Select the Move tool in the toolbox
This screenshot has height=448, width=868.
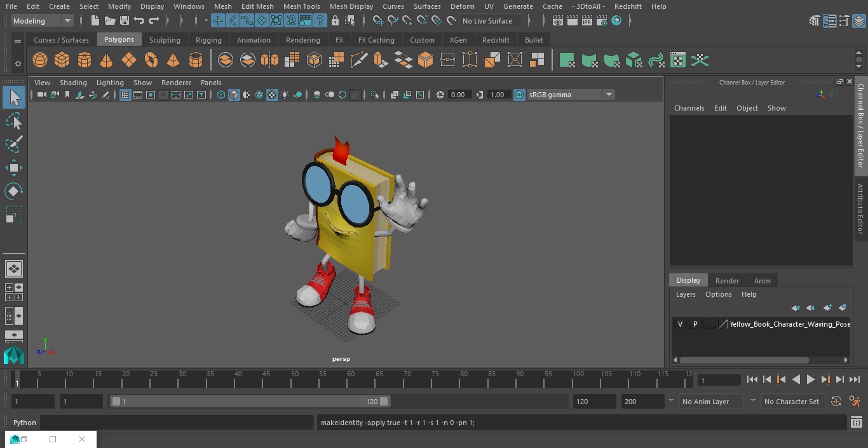point(13,168)
